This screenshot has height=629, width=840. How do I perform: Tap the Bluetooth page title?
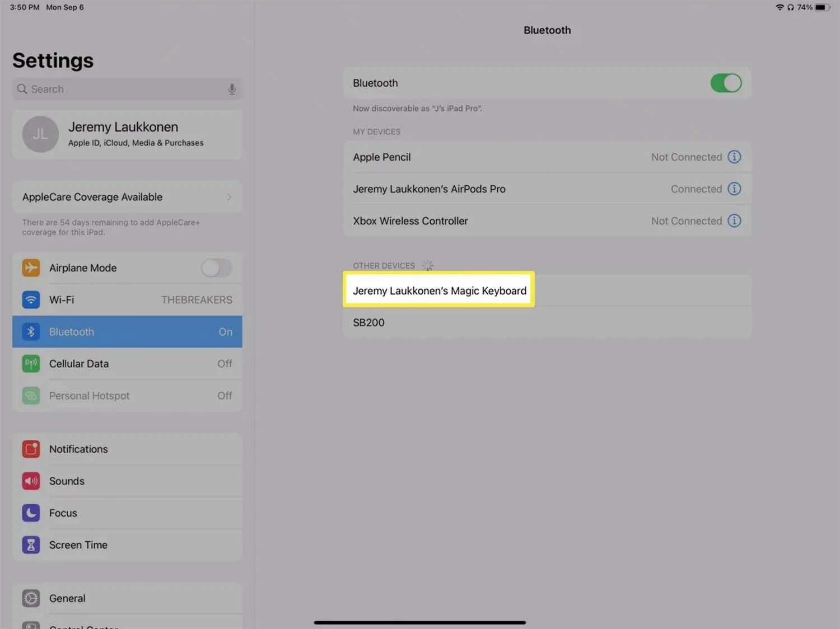(x=547, y=30)
